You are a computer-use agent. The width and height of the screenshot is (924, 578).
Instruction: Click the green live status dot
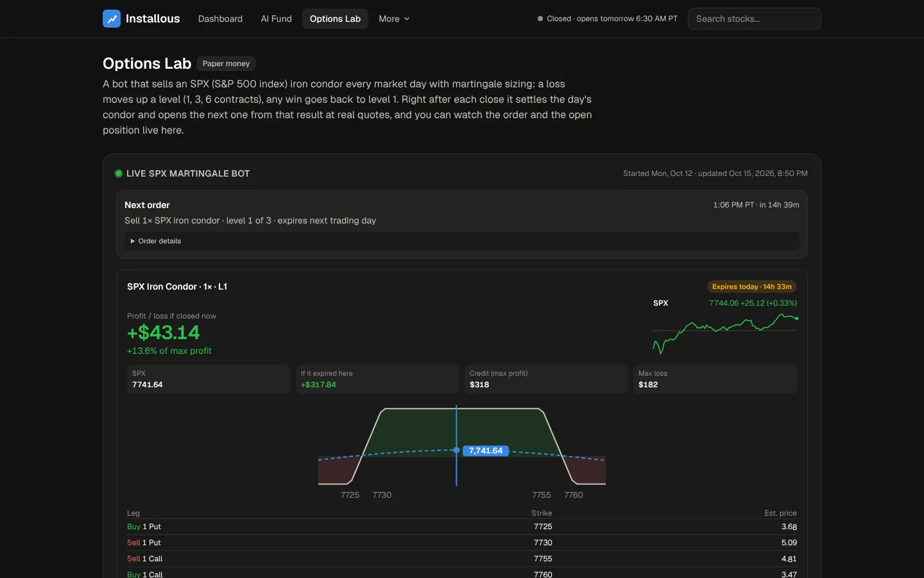coord(119,173)
